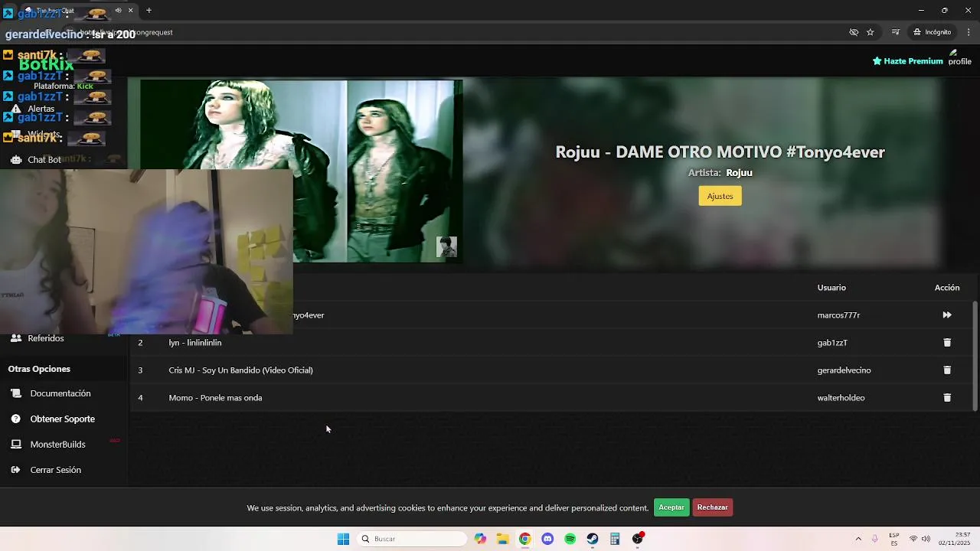Click the MonsterBuilds laptop icon
Screen dimensions: 980x551
tap(16, 445)
